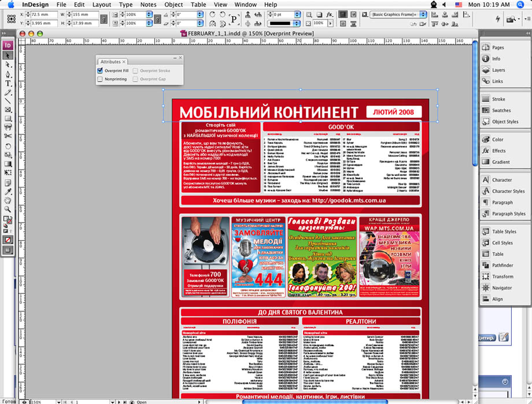Viewport: 532px width, 404px height.
Task: Open the Object menu
Action: click(x=173, y=5)
